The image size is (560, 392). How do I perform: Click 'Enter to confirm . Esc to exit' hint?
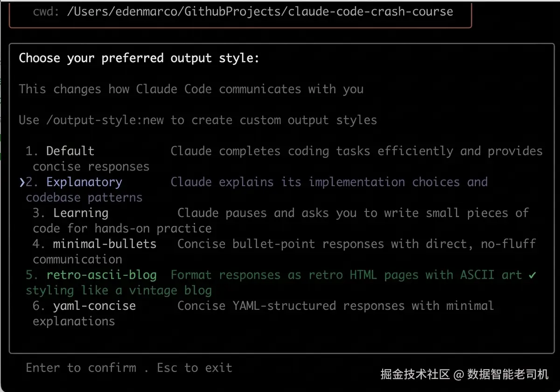tap(129, 368)
